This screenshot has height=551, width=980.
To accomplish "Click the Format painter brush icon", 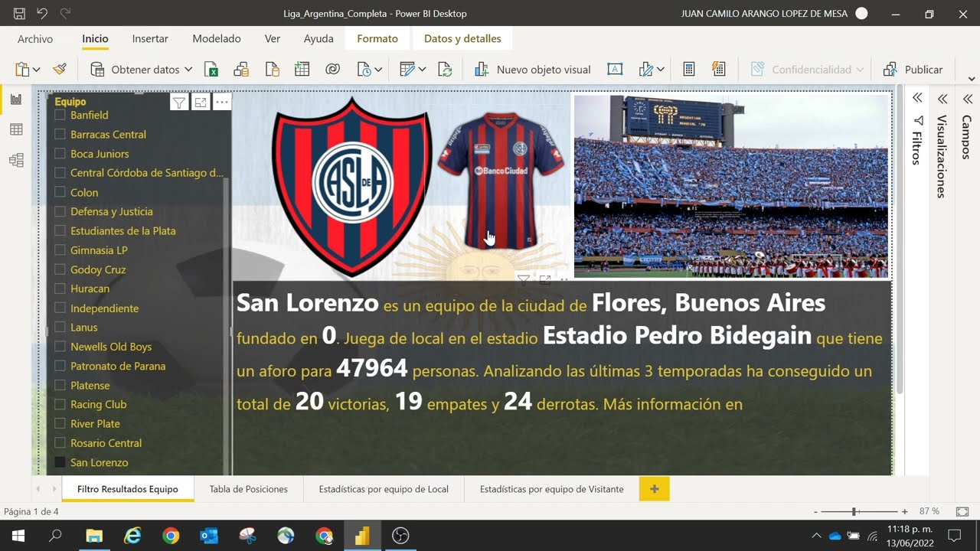I will (60, 69).
